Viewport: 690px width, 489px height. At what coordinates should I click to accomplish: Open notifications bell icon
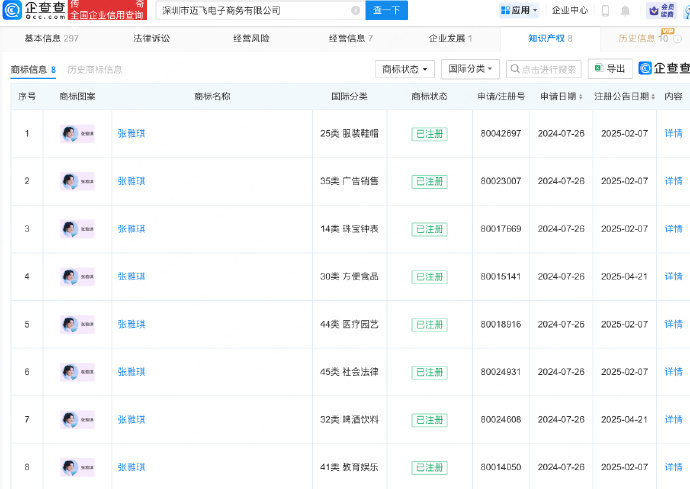pos(625,10)
